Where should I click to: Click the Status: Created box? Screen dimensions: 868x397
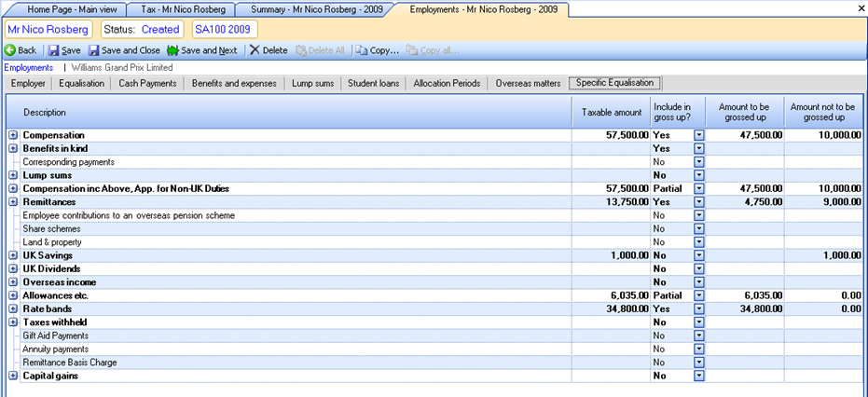tap(142, 29)
